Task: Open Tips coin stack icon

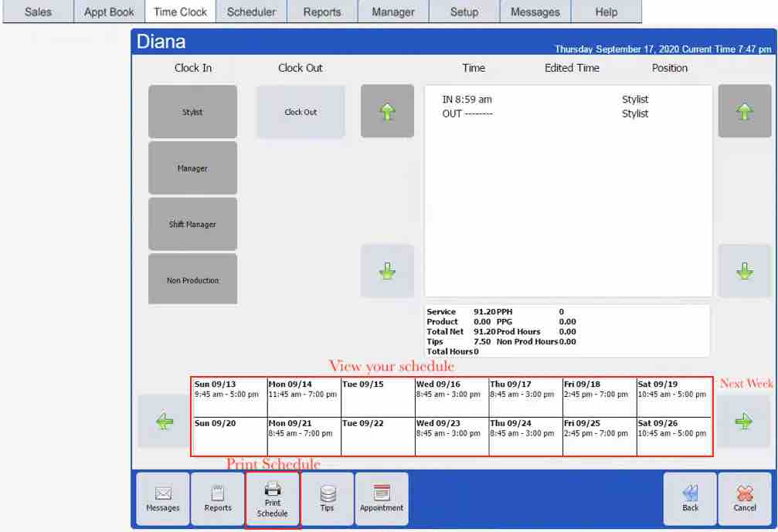Action: pyautogui.click(x=328, y=499)
